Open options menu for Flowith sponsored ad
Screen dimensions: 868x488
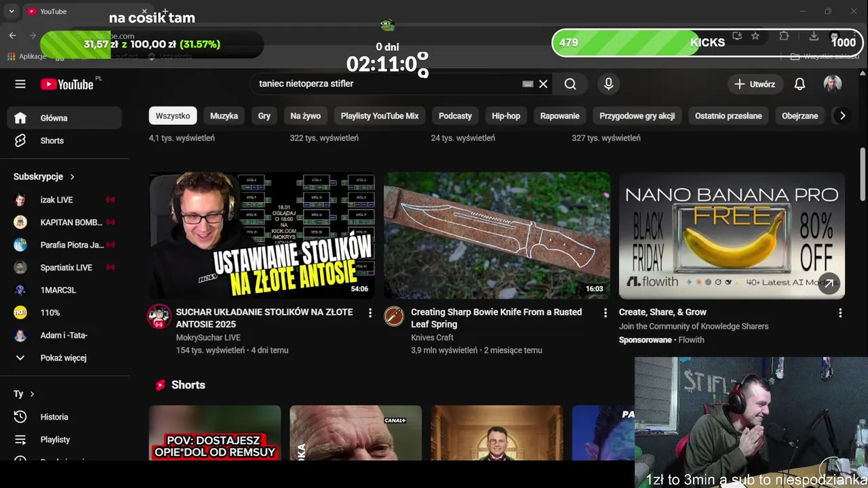[840, 312]
